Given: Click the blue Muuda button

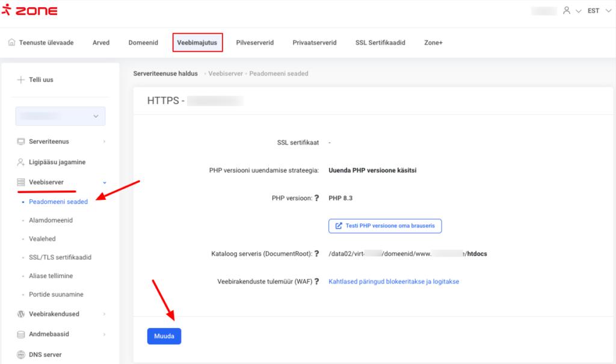Looking at the screenshot, I should coord(164,336).
